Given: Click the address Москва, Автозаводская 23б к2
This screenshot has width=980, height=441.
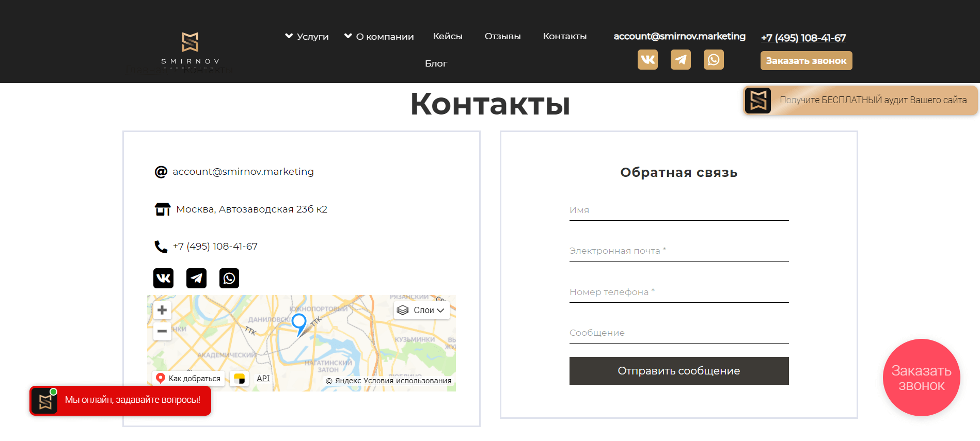Looking at the screenshot, I should pos(252,209).
